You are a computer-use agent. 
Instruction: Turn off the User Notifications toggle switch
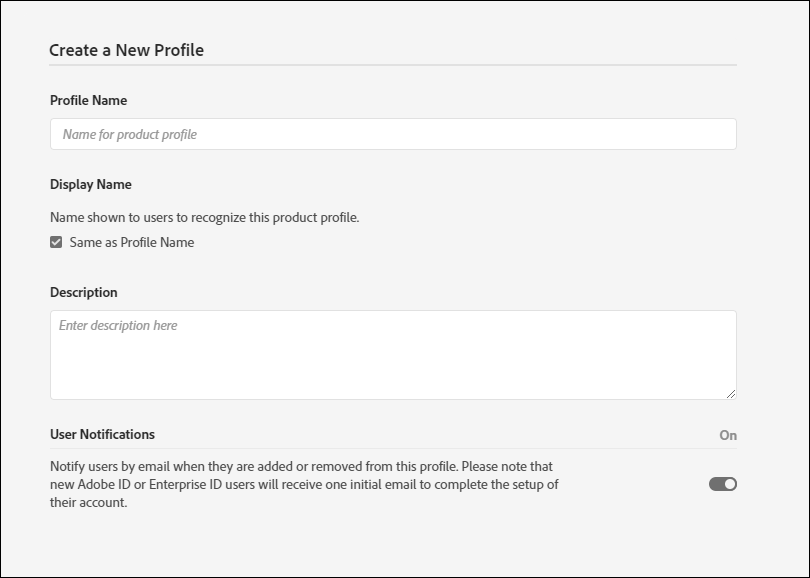[722, 484]
